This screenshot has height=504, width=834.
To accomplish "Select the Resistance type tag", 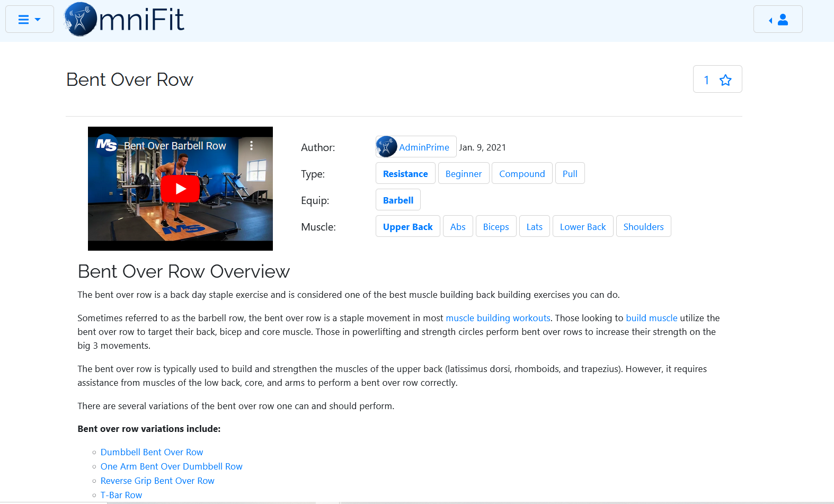I will pos(405,173).
